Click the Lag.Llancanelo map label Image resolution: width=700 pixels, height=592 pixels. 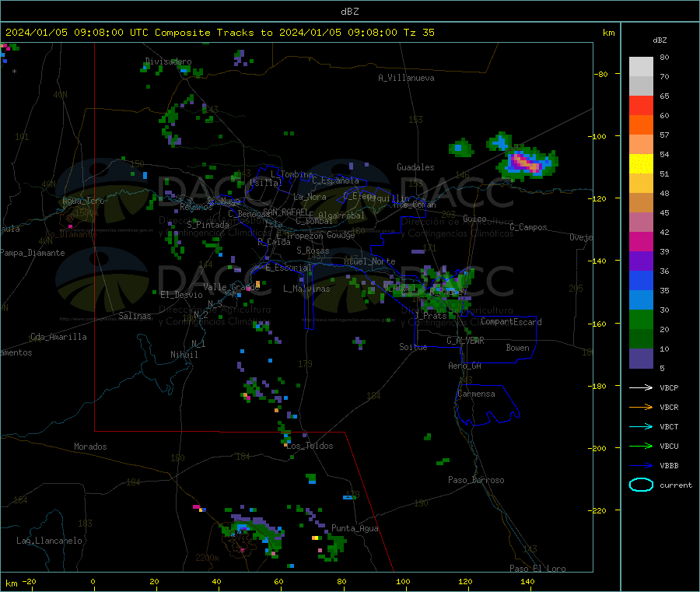[x=49, y=541]
